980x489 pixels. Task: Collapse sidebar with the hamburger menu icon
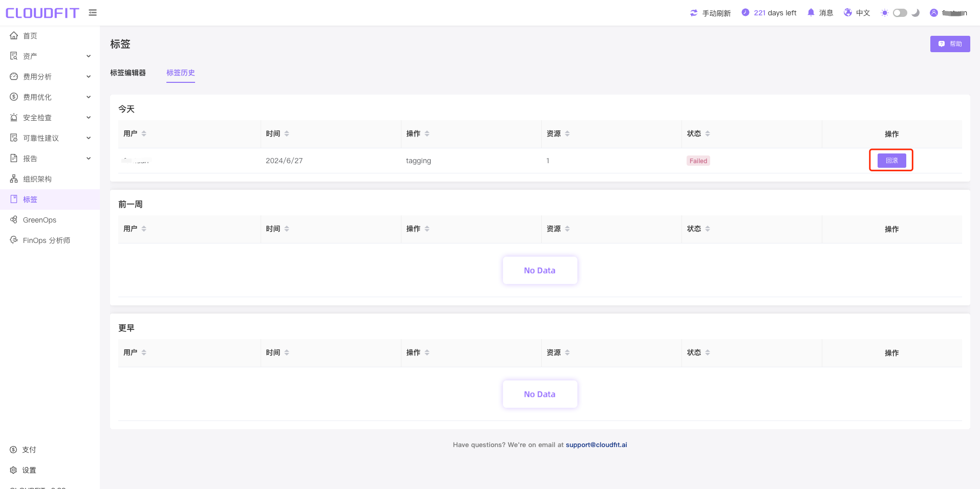click(x=93, y=13)
